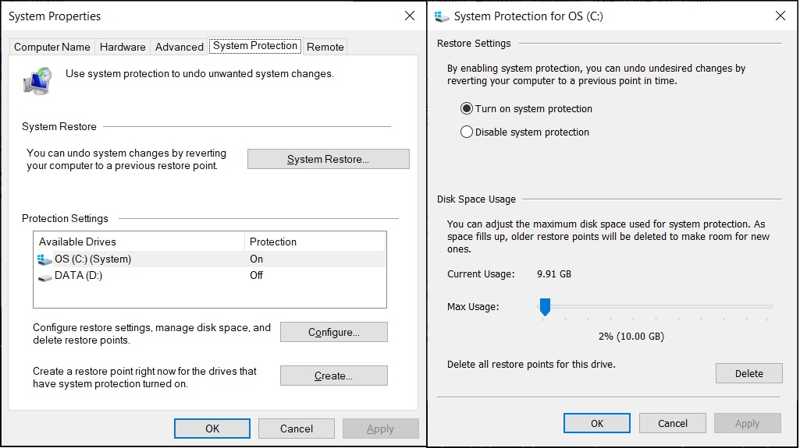
Task: Open the Hardware tab
Action: click(123, 47)
